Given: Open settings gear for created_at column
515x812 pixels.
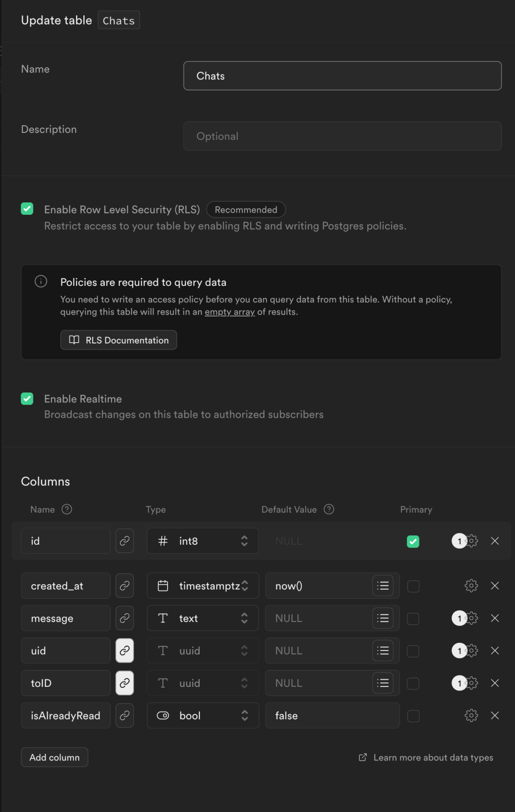Looking at the screenshot, I should coord(471,586).
